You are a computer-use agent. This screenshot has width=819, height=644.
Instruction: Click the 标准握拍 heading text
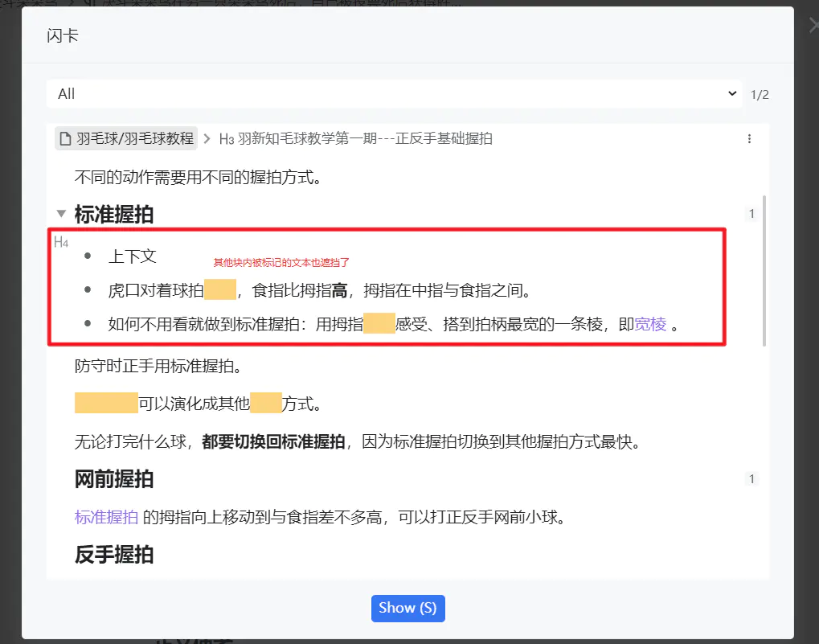(114, 214)
